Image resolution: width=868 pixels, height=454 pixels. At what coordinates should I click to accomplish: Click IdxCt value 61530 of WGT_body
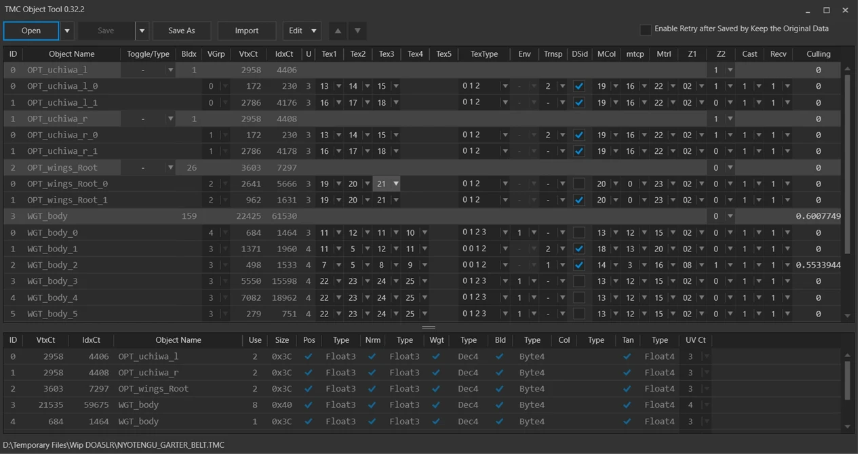point(284,216)
